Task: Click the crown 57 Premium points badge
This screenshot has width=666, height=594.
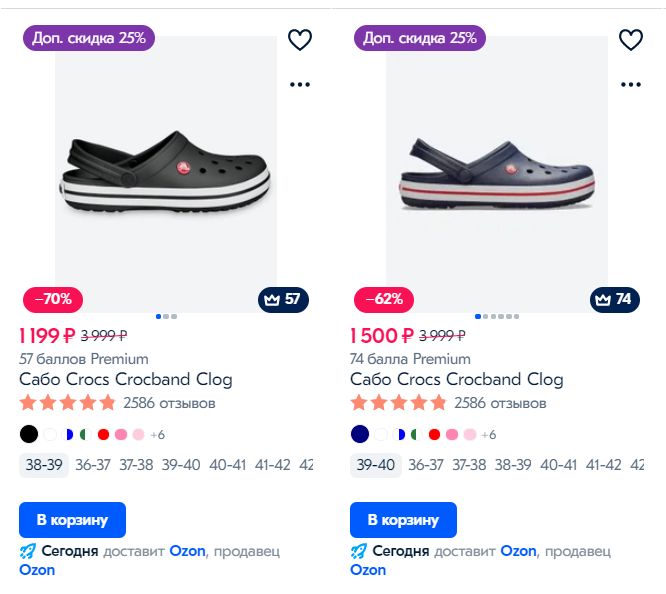Action: [x=284, y=299]
